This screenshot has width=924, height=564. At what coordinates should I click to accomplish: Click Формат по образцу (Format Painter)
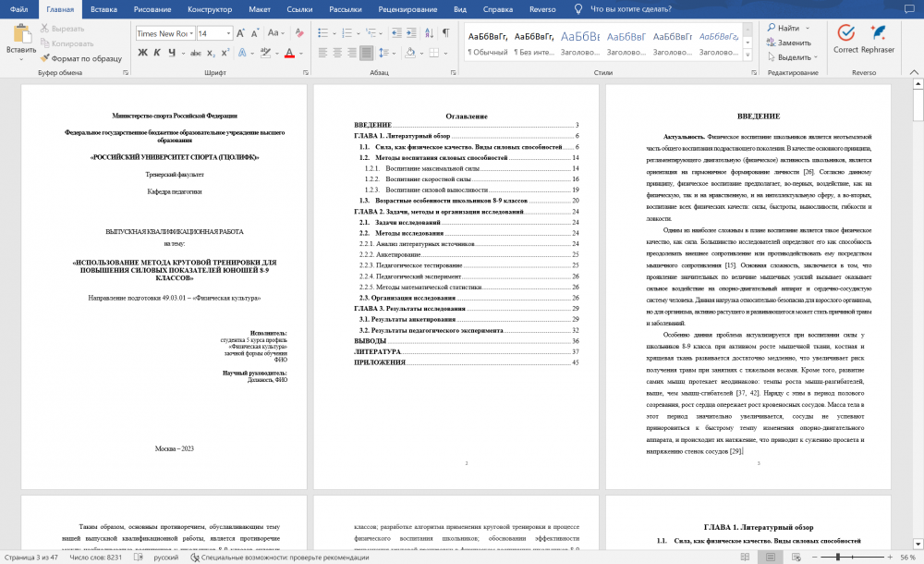[81, 58]
